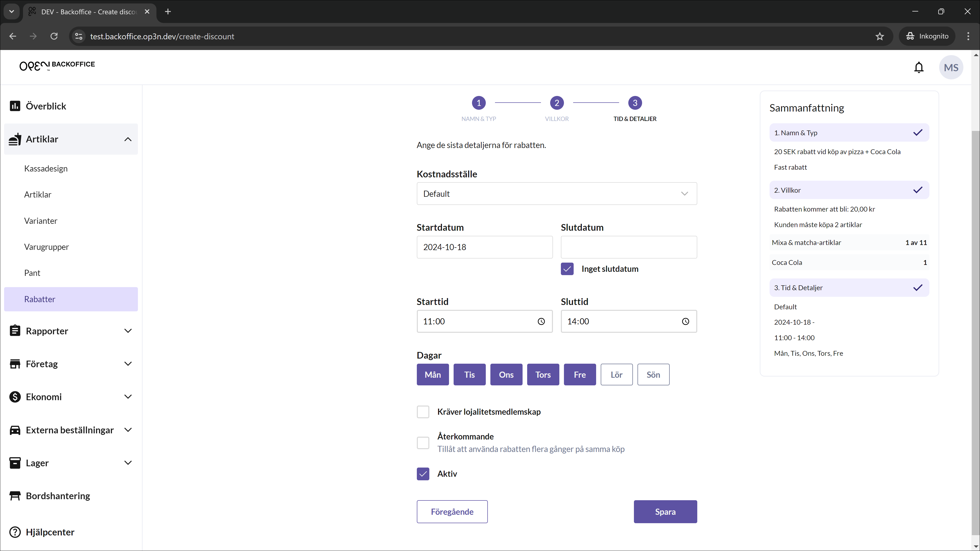Image resolution: width=980 pixels, height=551 pixels.
Task: Click the Ekonomi dollar icon
Action: tap(15, 397)
